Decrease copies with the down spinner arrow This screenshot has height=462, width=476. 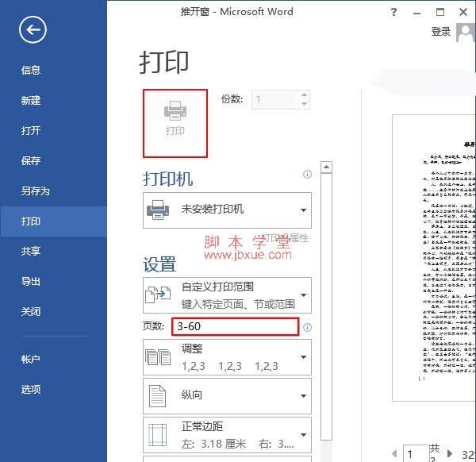(x=304, y=104)
